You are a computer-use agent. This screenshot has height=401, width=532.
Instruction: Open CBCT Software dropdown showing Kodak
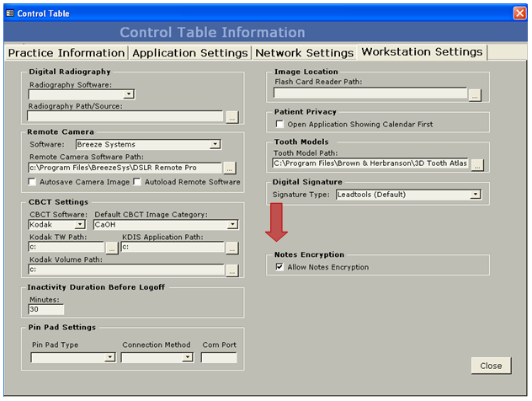[x=80, y=225]
